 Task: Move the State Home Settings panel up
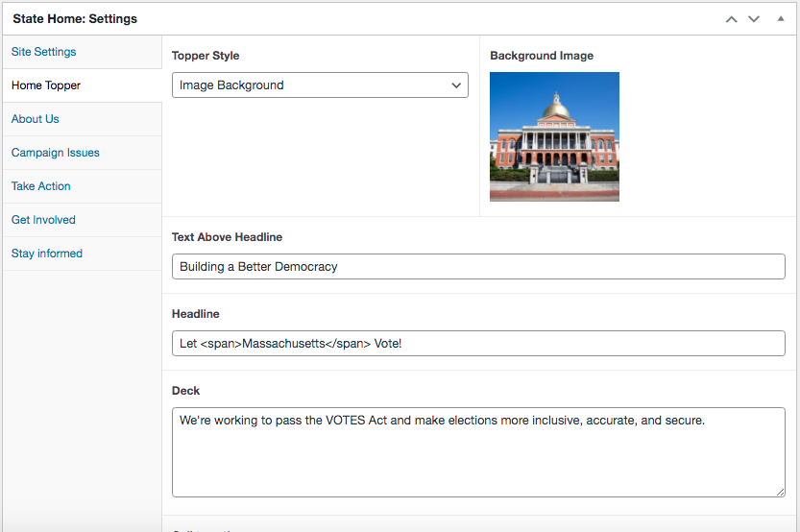[732, 19]
